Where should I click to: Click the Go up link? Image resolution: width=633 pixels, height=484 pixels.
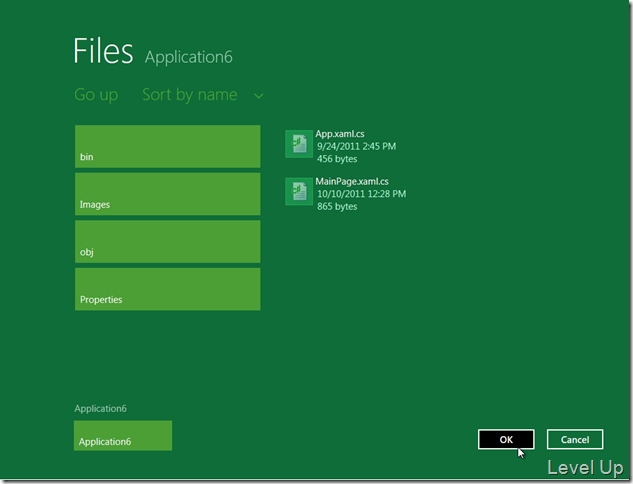pyautogui.click(x=96, y=95)
